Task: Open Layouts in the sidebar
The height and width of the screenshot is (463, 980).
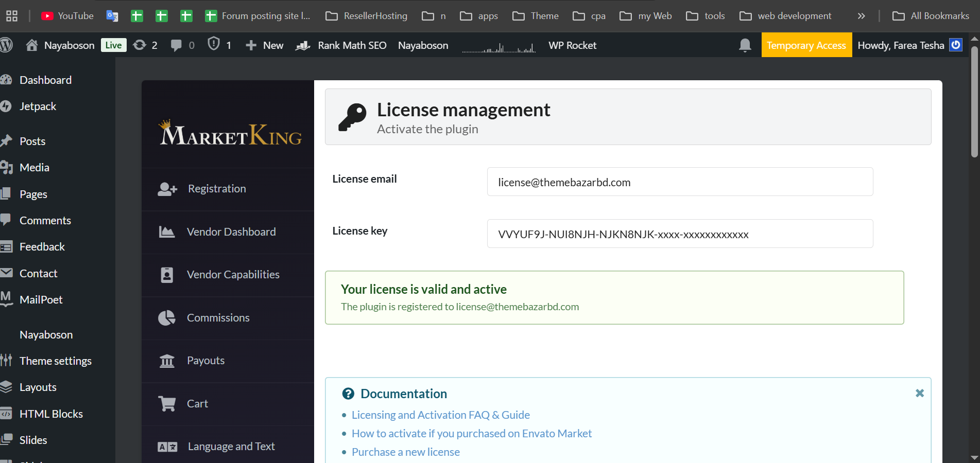Action: pos(38,387)
